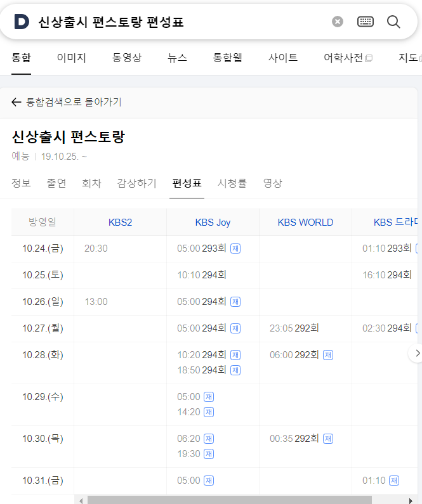
Task: Open the KBS WORLD channel link
Action: coord(306,223)
